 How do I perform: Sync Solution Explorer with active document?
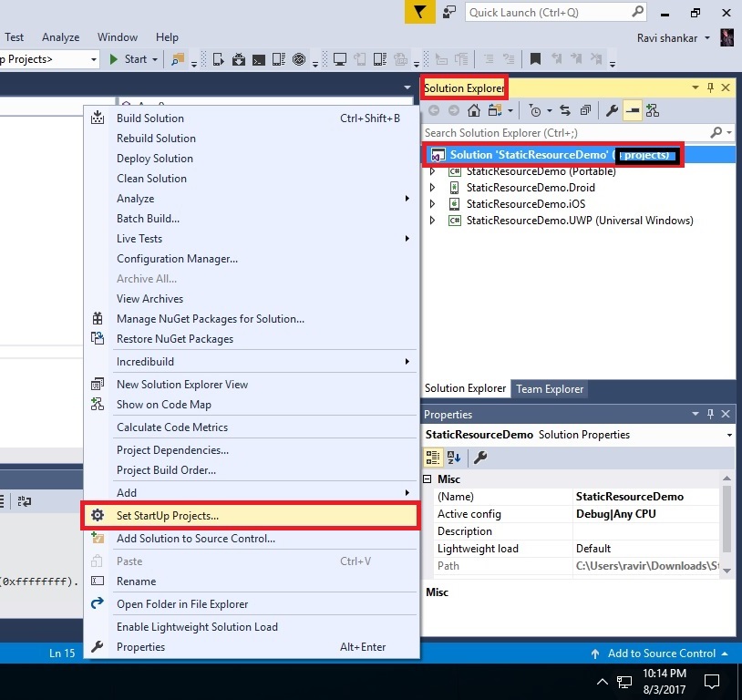[x=564, y=110]
